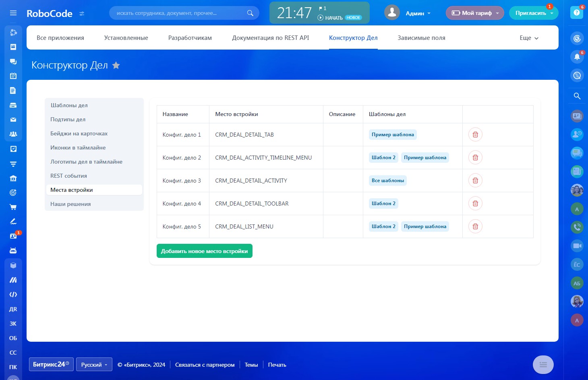This screenshot has width=588, height=380.
Task: Delete the Конфиг. дело 4 row
Action: 475,203
